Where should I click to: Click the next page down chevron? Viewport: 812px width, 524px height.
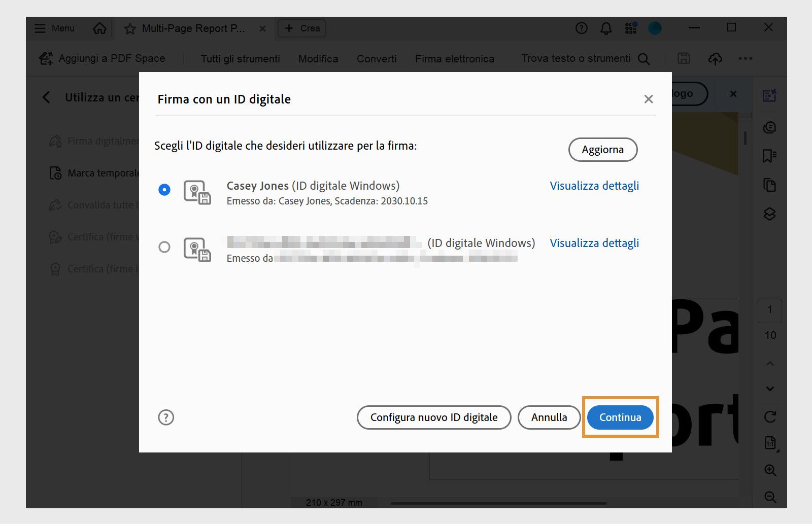coord(770,389)
